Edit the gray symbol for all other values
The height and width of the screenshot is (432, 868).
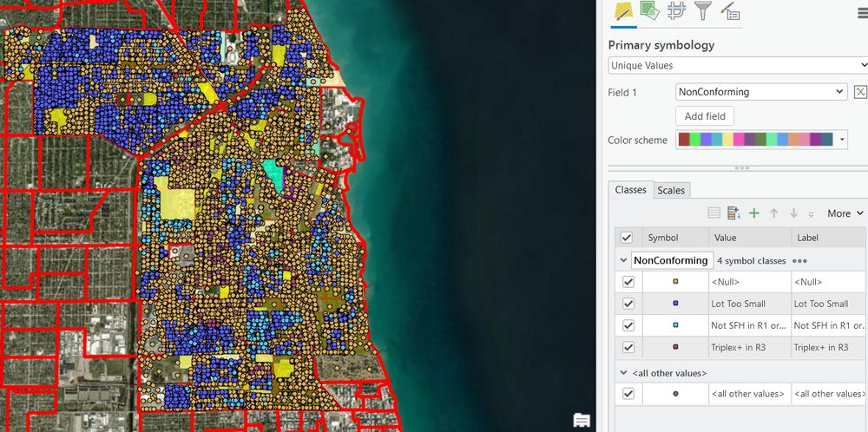(x=675, y=394)
